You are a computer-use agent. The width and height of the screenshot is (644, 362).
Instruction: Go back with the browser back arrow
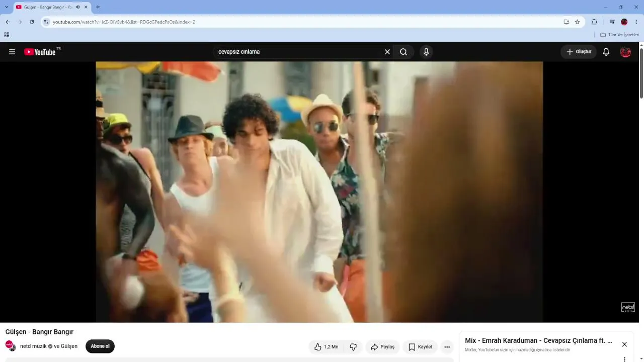8,22
